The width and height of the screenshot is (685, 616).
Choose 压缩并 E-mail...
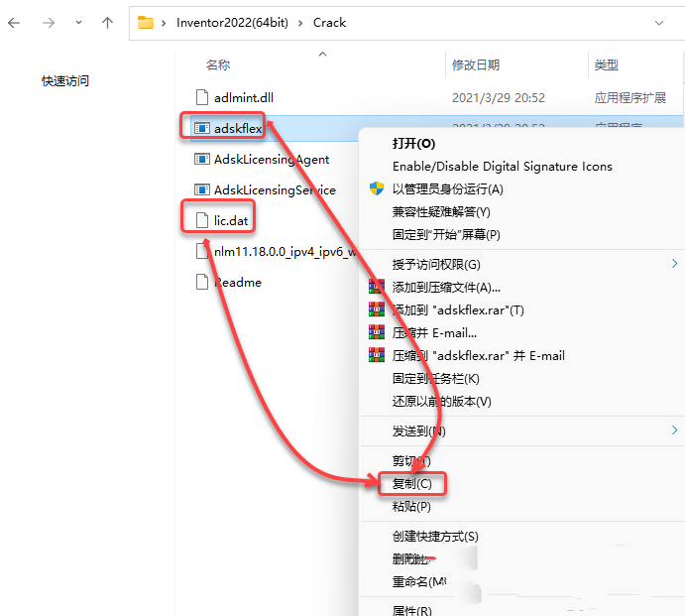434,332
